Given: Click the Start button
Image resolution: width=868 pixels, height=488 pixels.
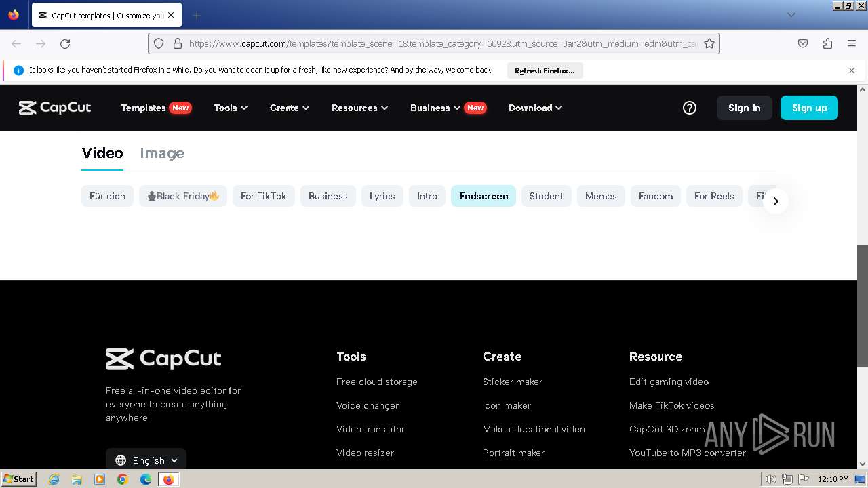Looking at the screenshot, I should click(18, 479).
